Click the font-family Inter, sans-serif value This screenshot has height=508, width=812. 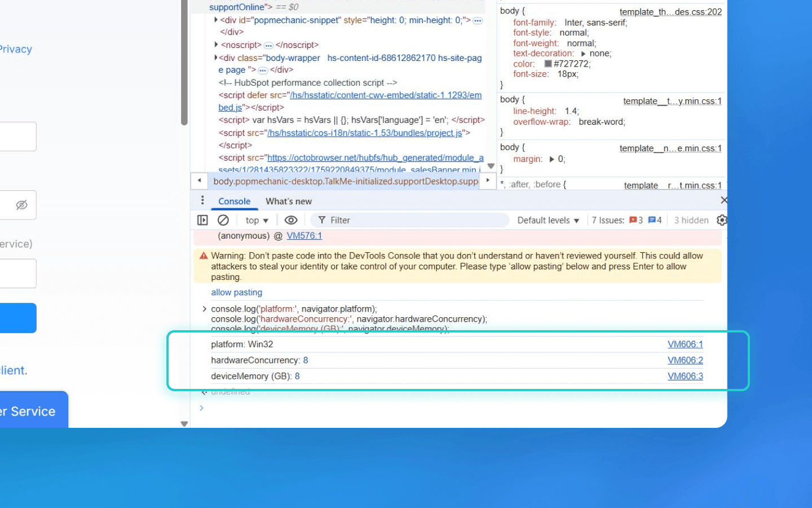pos(594,23)
